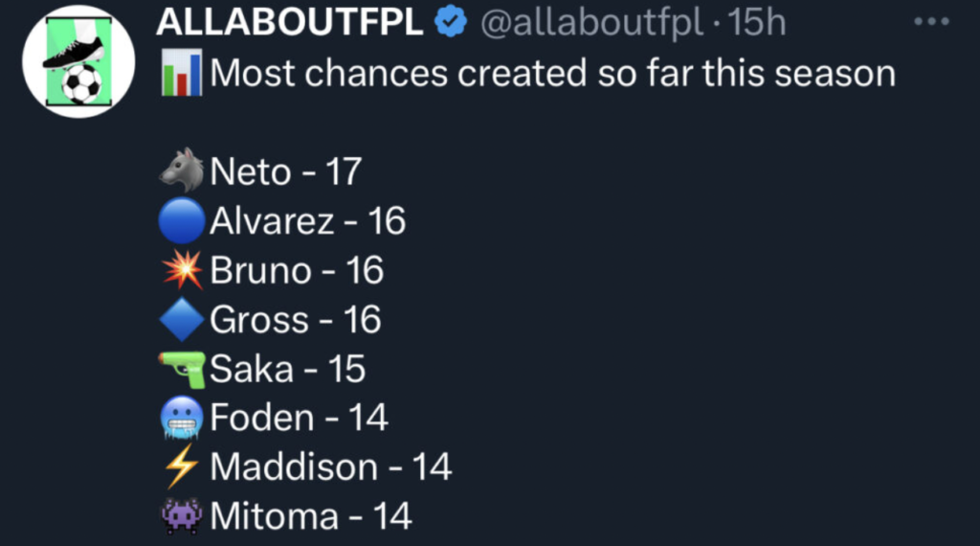Image resolution: width=980 pixels, height=546 pixels.
Task: Click the ALLABOUTFPL profile avatar
Action: [x=78, y=61]
